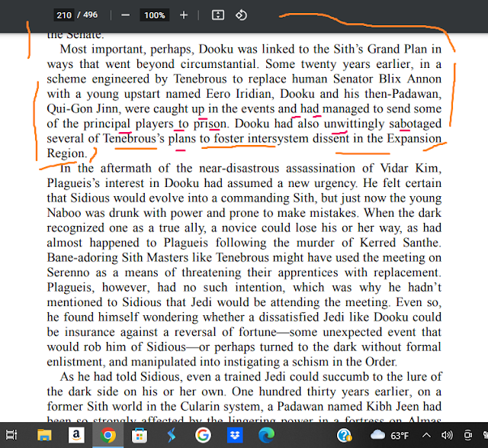This screenshot has height=448, width=488.
Task: Launch Amazon from the taskbar
Action: pyautogui.click(x=76, y=435)
